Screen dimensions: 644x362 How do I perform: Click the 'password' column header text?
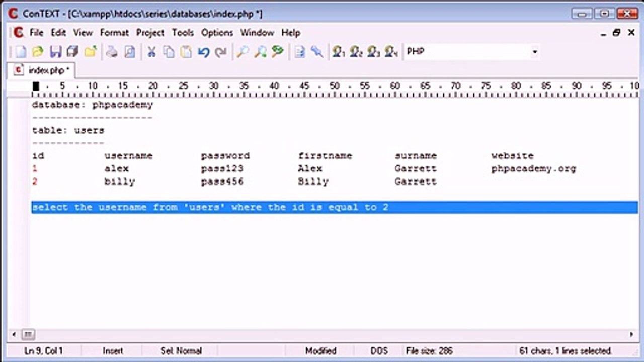coord(225,156)
